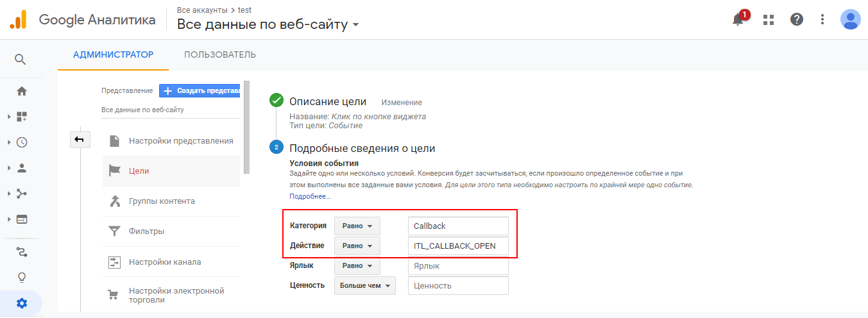
Task: Expand the 'Все данные по веб-сайту' view selector
Action: tap(268, 25)
